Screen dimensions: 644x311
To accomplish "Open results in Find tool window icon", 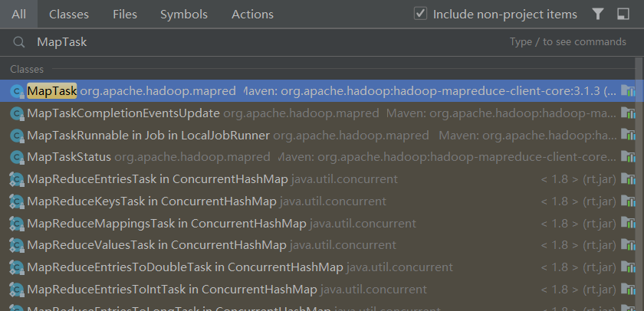I will [x=623, y=14].
